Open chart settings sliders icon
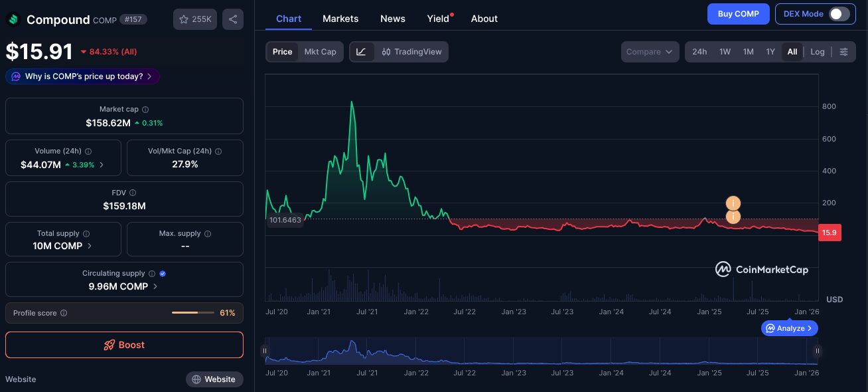The height and width of the screenshot is (392, 868). coord(843,52)
